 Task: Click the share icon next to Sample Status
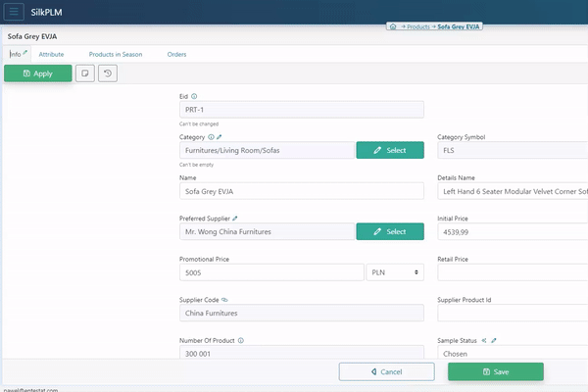(x=484, y=341)
